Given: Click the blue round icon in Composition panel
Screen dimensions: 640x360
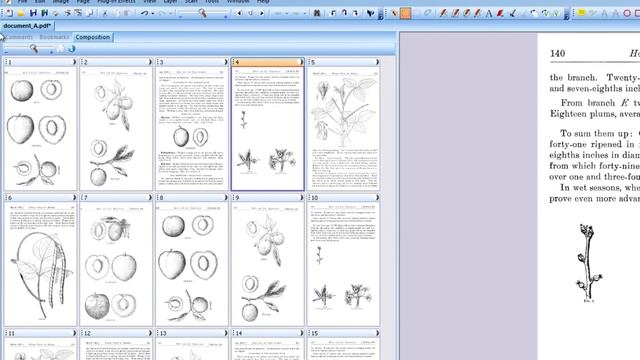Looking at the screenshot, I should tap(72, 49).
